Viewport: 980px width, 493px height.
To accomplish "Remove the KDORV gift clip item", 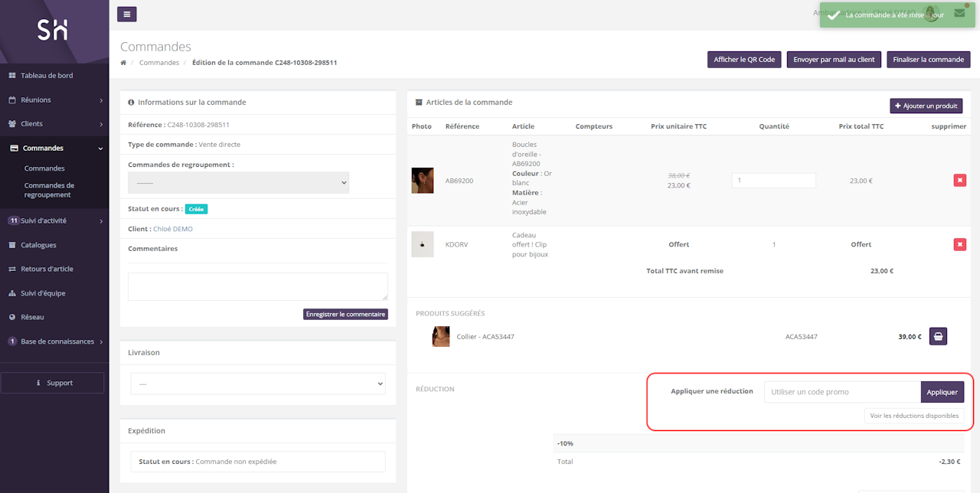I will click(x=959, y=244).
